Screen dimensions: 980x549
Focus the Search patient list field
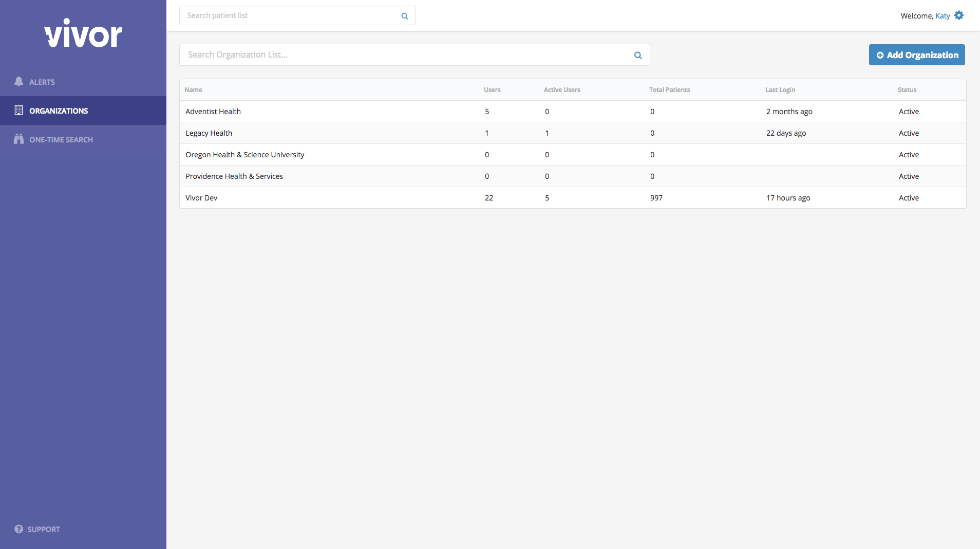click(297, 15)
